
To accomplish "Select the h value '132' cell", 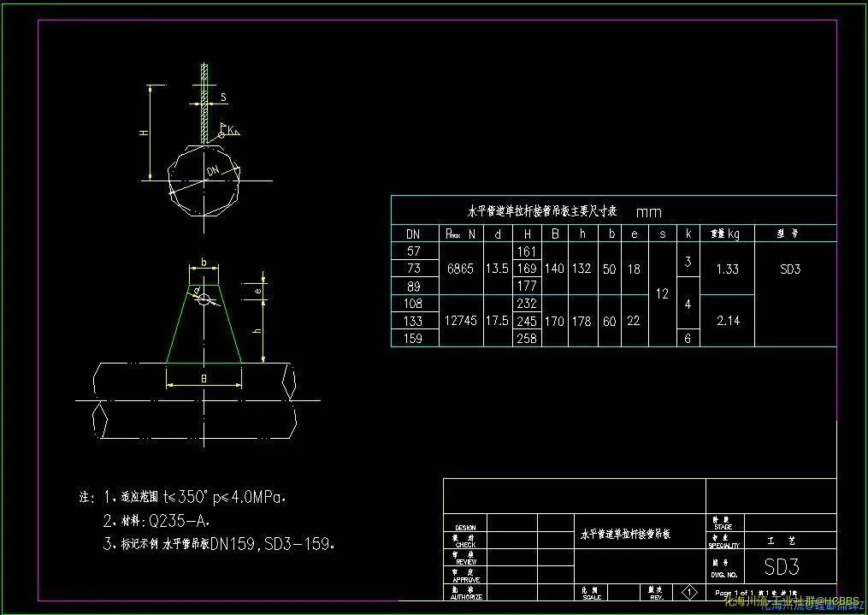I will click(582, 269).
